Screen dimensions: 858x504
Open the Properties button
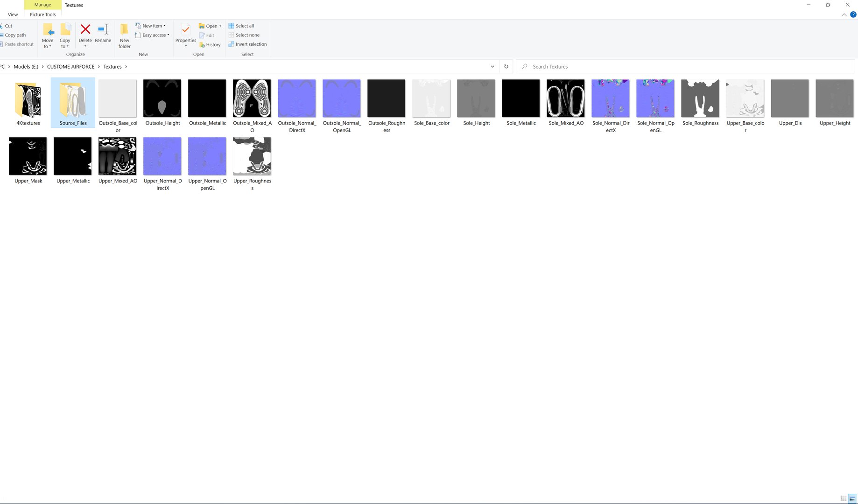coord(185,35)
